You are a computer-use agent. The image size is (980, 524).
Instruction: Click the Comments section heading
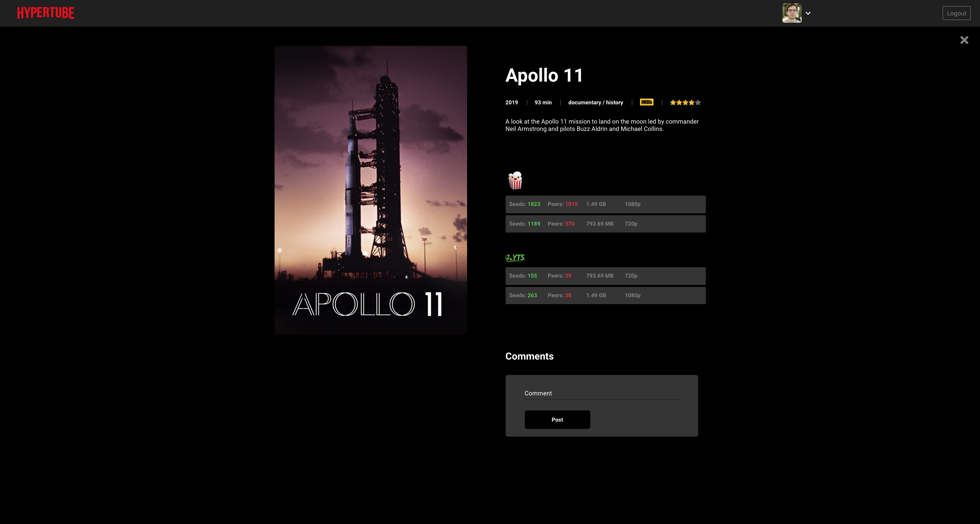[529, 357]
